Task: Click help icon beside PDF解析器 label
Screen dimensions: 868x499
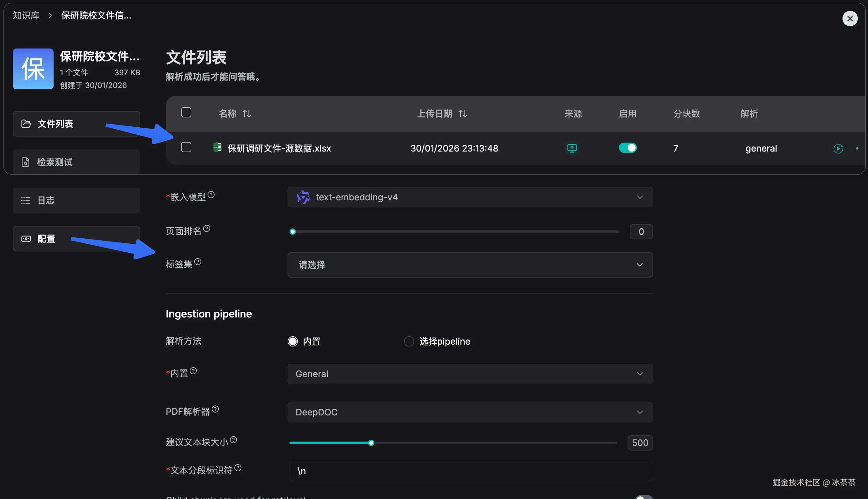Action: click(x=215, y=409)
